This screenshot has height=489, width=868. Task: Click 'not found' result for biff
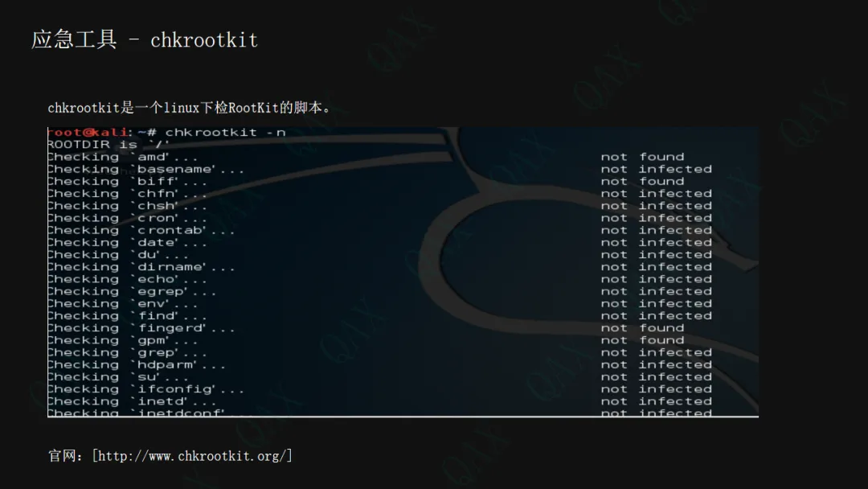pyautogui.click(x=643, y=181)
